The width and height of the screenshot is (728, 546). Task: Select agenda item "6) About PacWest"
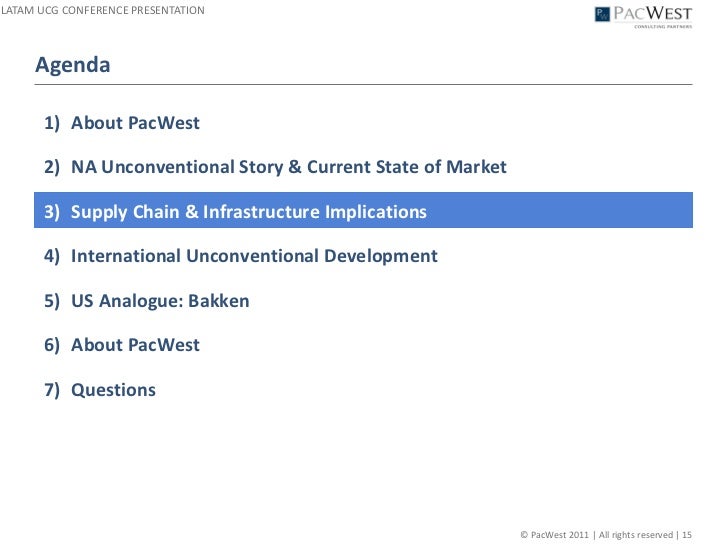click(x=122, y=345)
